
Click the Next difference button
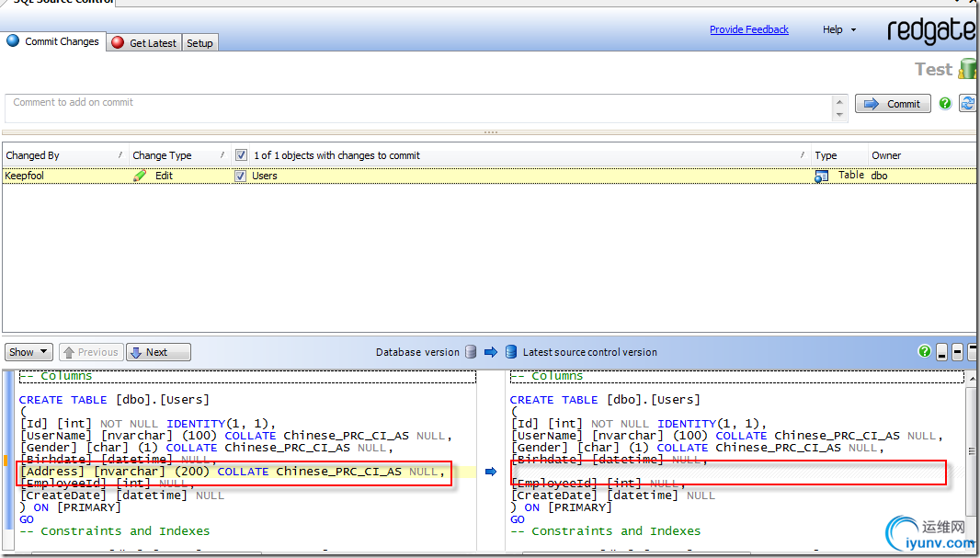157,352
